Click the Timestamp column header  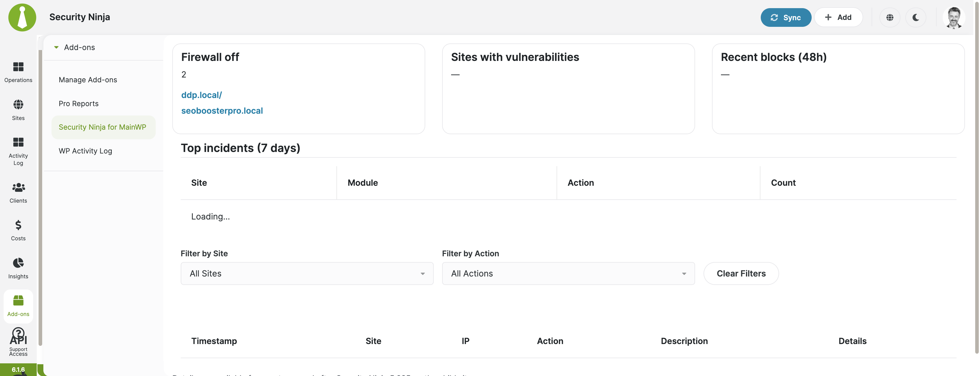(214, 341)
